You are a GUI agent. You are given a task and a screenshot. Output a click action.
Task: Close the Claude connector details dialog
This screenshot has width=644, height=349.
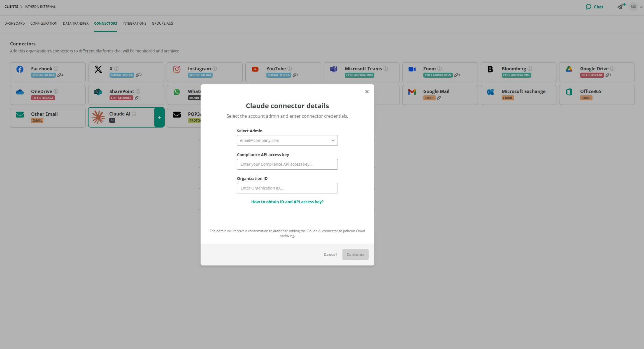[x=367, y=92]
